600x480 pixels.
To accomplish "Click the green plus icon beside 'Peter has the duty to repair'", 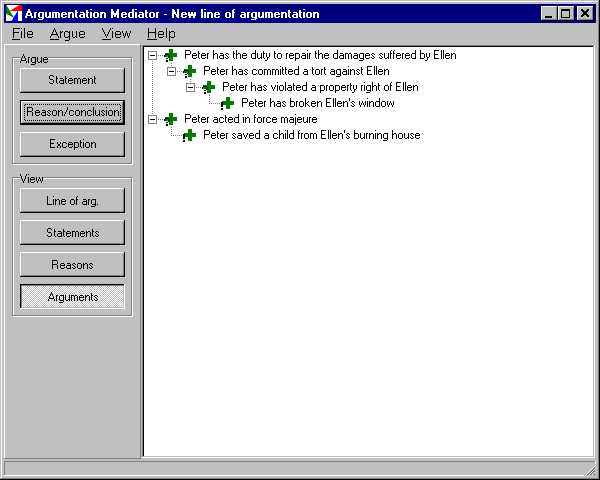I will click(170, 55).
